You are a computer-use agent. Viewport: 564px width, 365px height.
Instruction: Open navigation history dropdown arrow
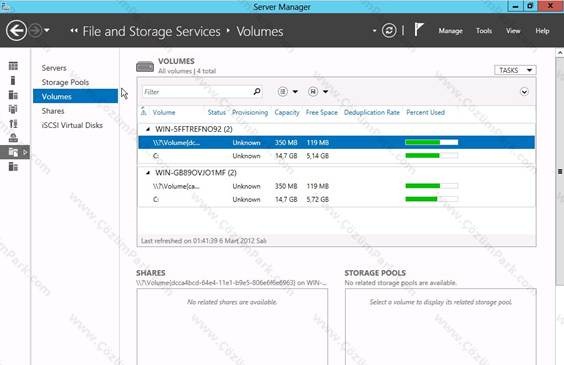(x=47, y=31)
